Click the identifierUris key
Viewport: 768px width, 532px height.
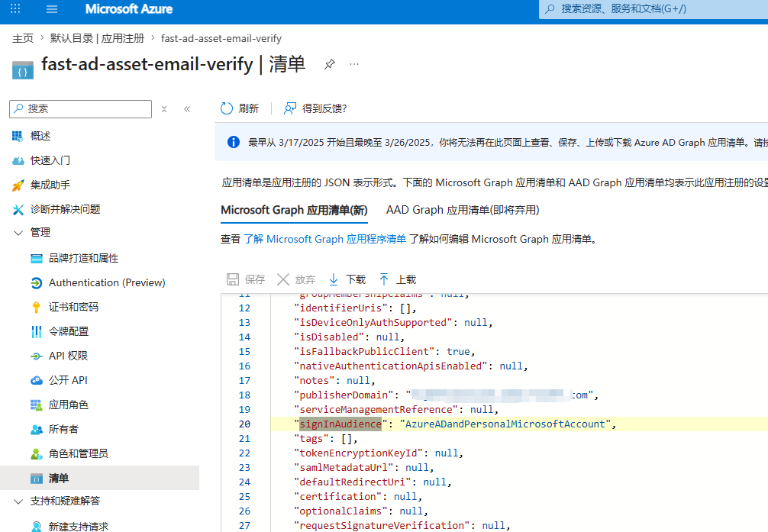(x=340, y=308)
